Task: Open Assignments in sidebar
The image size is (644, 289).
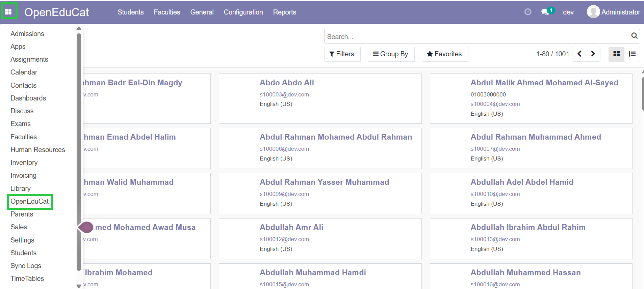Action: (x=29, y=59)
